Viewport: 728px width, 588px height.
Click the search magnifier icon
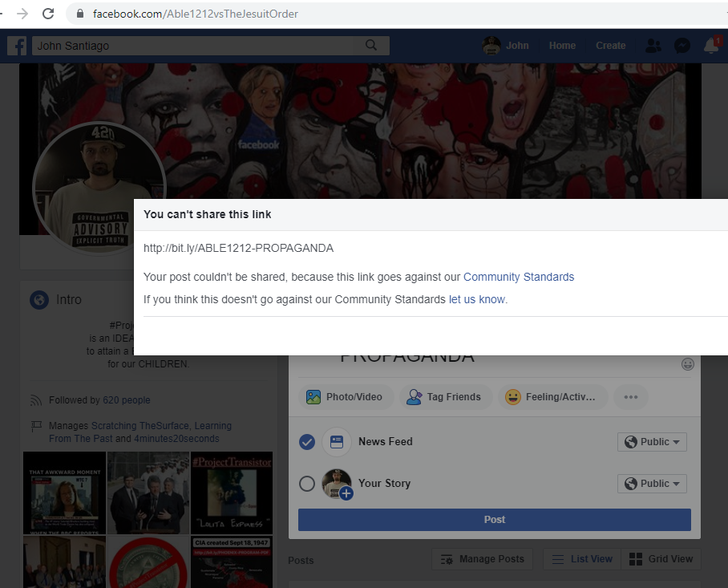371,45
